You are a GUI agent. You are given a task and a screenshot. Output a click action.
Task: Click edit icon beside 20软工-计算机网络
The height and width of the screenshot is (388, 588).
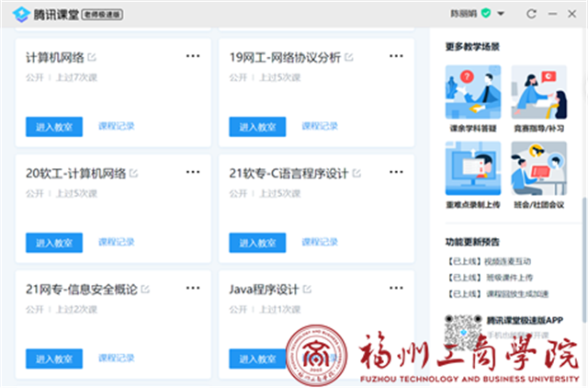click(x=134, y=173)
